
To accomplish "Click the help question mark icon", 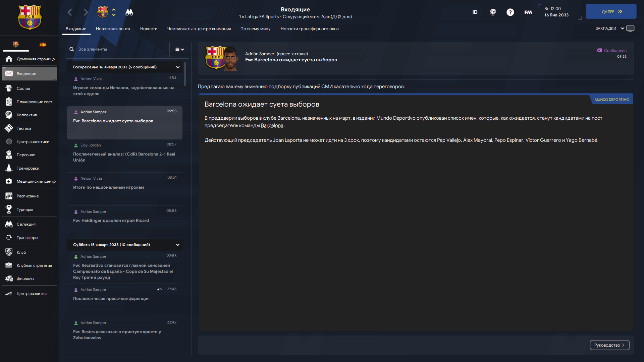I will pos(510,12).
